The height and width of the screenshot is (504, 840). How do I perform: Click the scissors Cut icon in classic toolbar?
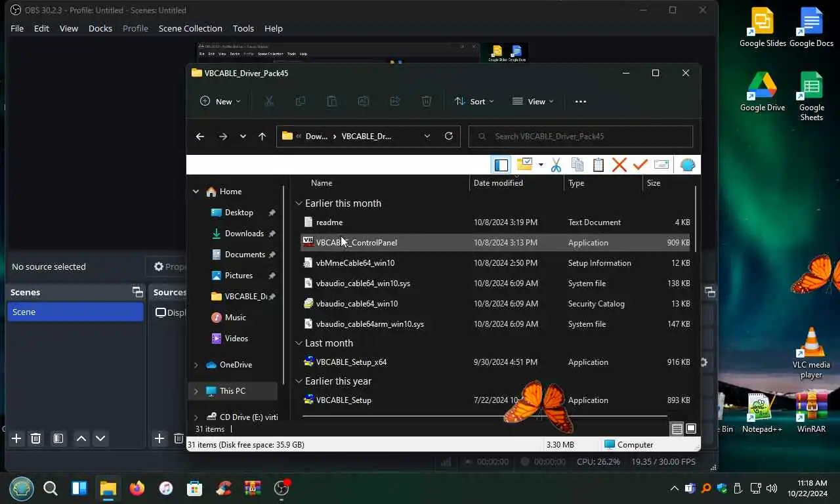click(x=556, y=165)
